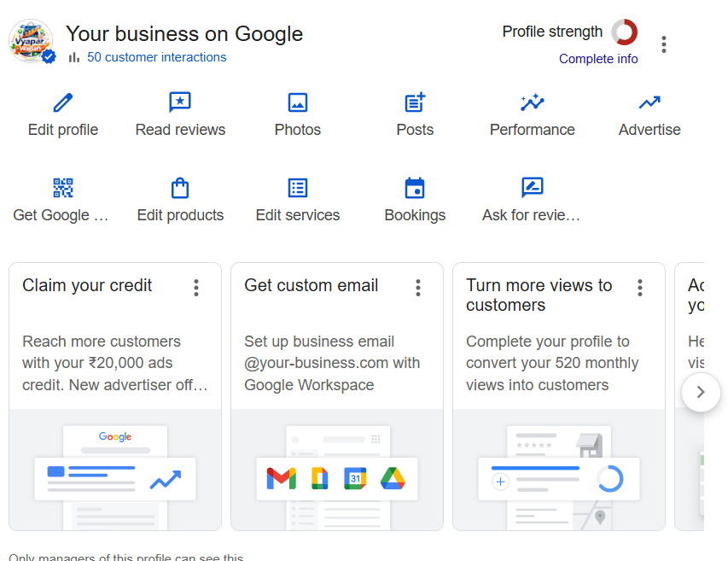Click the Ask for reviews icon
Image resolution: width=728 pixels, height=561 pixels.
pos(532,186)
